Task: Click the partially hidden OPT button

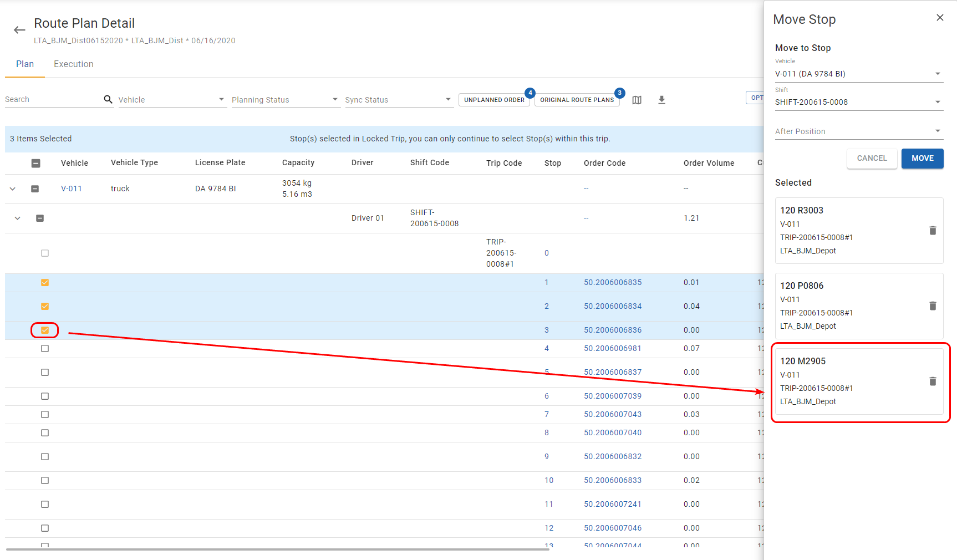Action: coord(755,98)
